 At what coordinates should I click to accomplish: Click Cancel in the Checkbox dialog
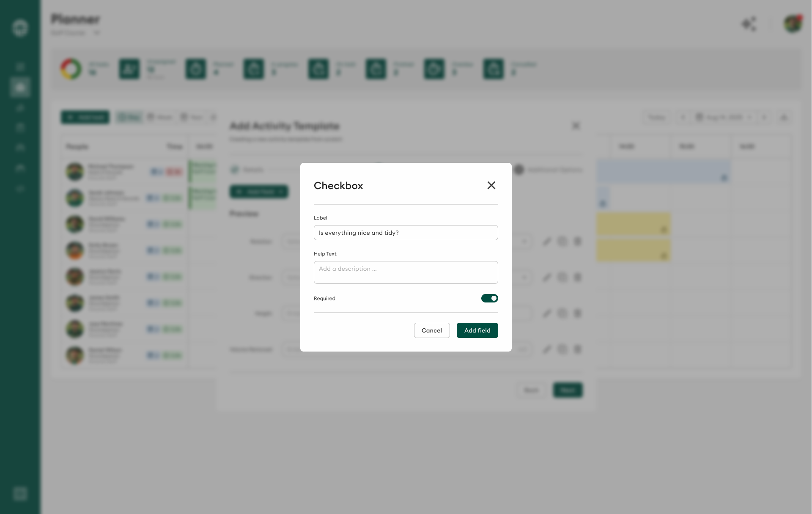432,330
